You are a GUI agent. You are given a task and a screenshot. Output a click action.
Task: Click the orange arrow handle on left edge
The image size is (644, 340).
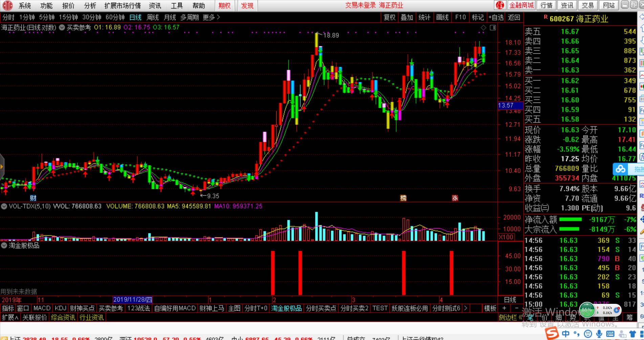pyautogui.click(x=2, y=166)
